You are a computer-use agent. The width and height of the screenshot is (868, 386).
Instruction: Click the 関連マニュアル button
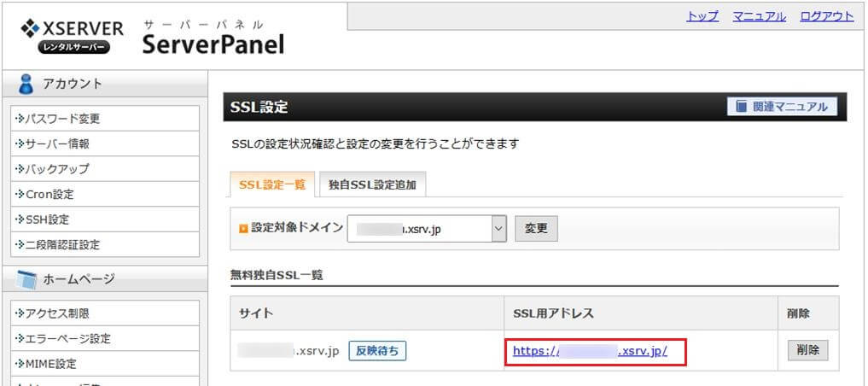coord(782,107)
